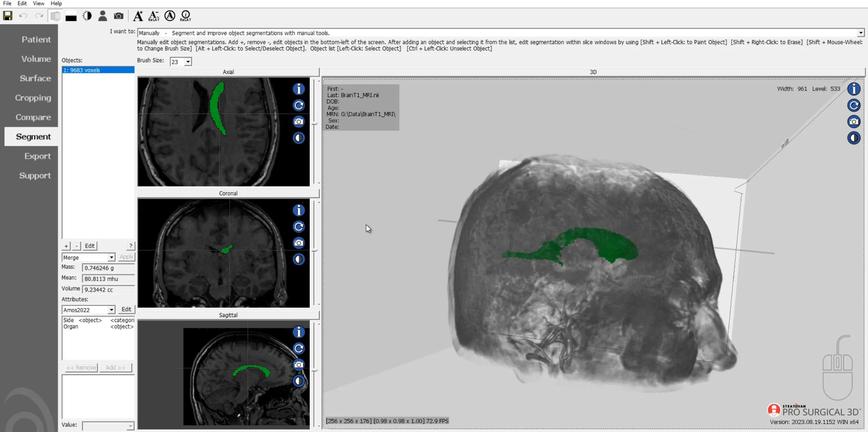This screenshot has width=868, height=432.
Task: Click the + button to add an object
Action: coord(66,246)
